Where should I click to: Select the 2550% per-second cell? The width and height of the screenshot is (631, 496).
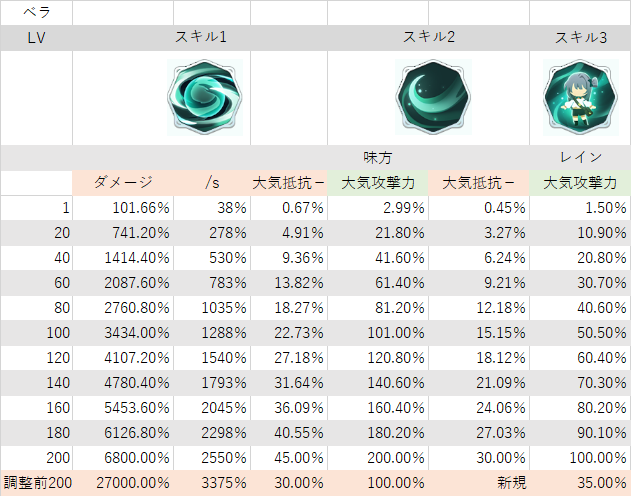click(x=212, y=458)
